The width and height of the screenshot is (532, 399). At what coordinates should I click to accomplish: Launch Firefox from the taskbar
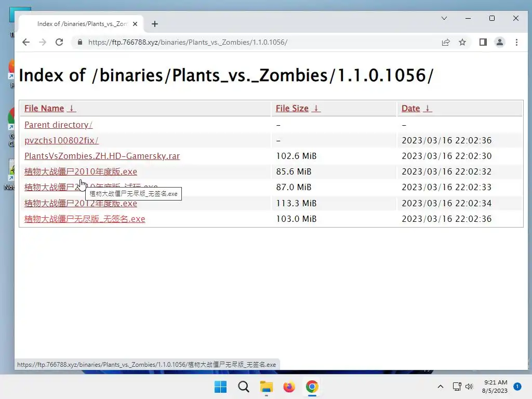(289, 387)
